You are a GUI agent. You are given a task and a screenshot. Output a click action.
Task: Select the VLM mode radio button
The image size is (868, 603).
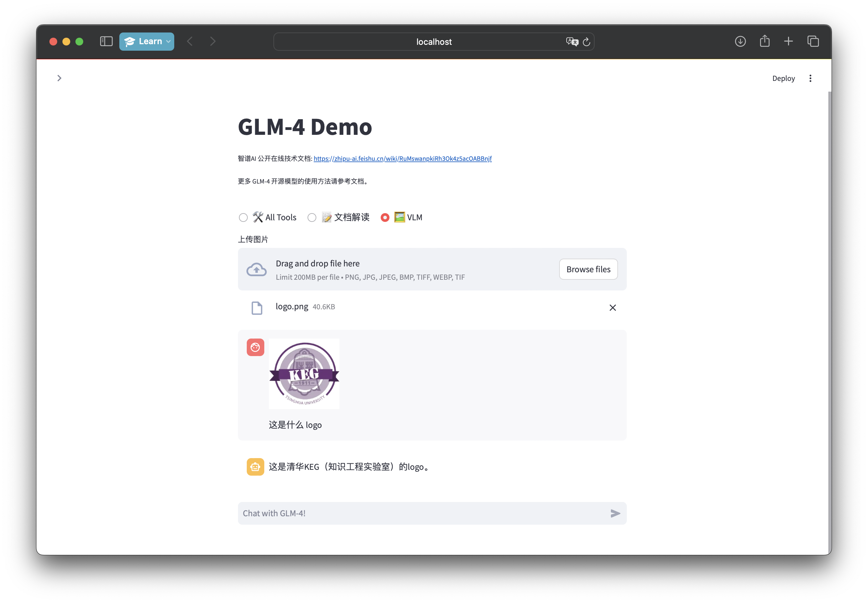click(x=385, y=217)
